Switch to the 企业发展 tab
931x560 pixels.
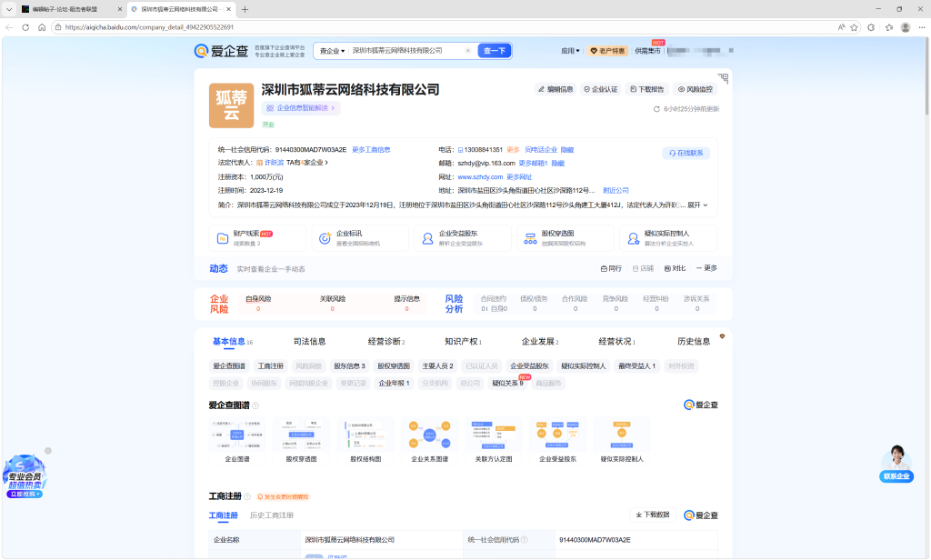click(540, 342)
